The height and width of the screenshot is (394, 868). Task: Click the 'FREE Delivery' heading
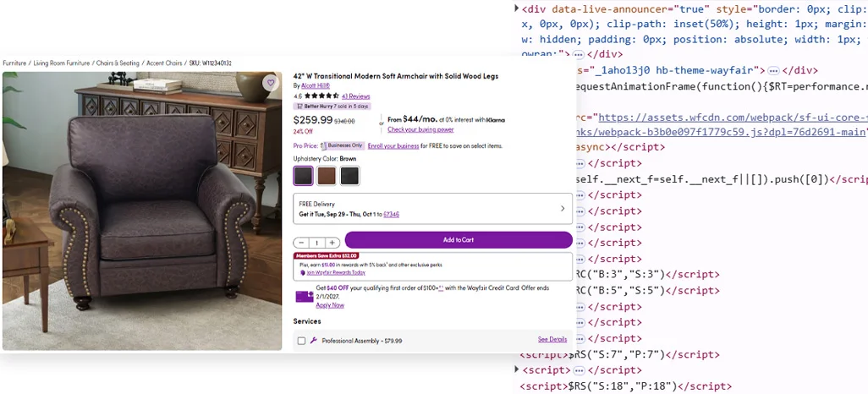[x=316, y=204]
